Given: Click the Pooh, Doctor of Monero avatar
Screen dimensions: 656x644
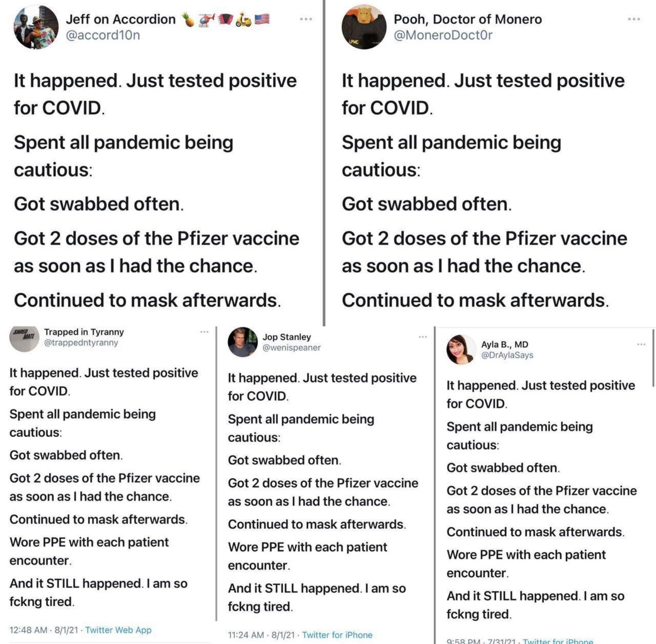Looking at the screenshot, I should [364, 27].
